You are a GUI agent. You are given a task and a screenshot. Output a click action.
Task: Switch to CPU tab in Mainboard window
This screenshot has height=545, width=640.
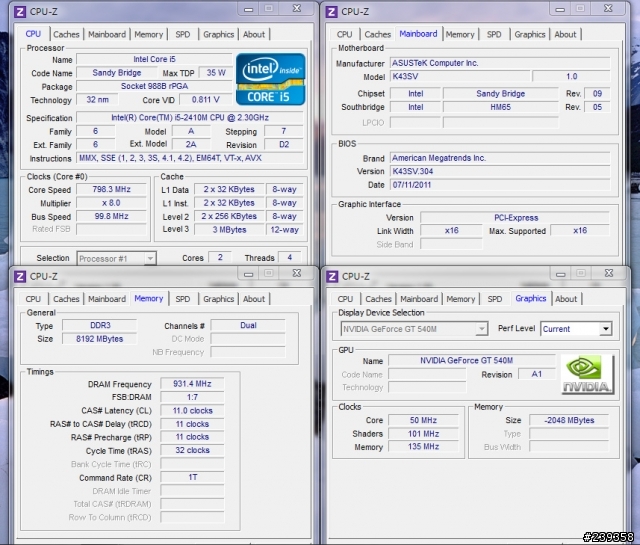[344, 34]
